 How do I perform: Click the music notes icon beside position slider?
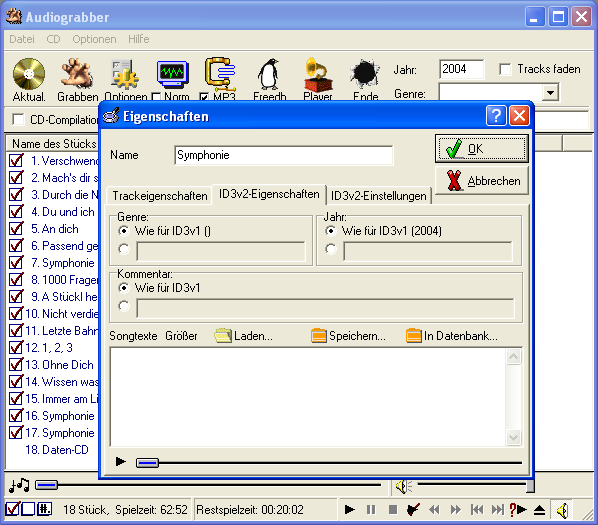click(19, 485)
